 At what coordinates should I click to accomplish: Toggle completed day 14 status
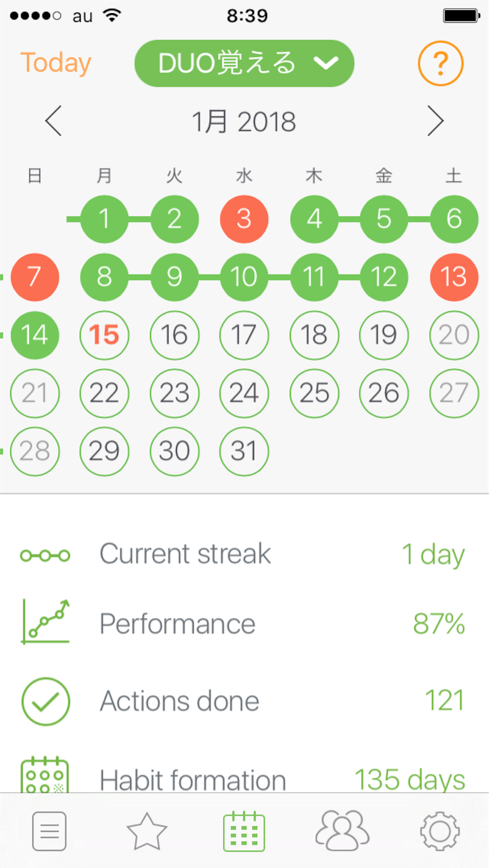pyautogui.click(x=35, y=335)
